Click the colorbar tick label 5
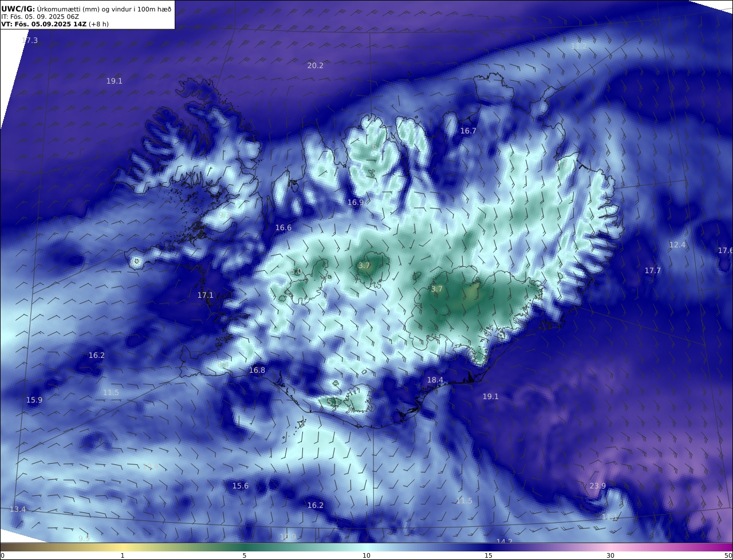 point(245,555)
